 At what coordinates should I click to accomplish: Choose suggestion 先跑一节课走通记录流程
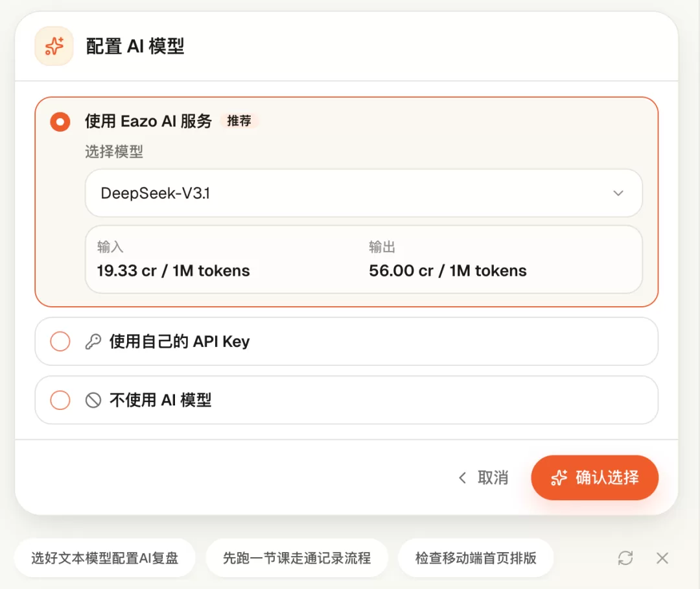click(x=297, y=558)
